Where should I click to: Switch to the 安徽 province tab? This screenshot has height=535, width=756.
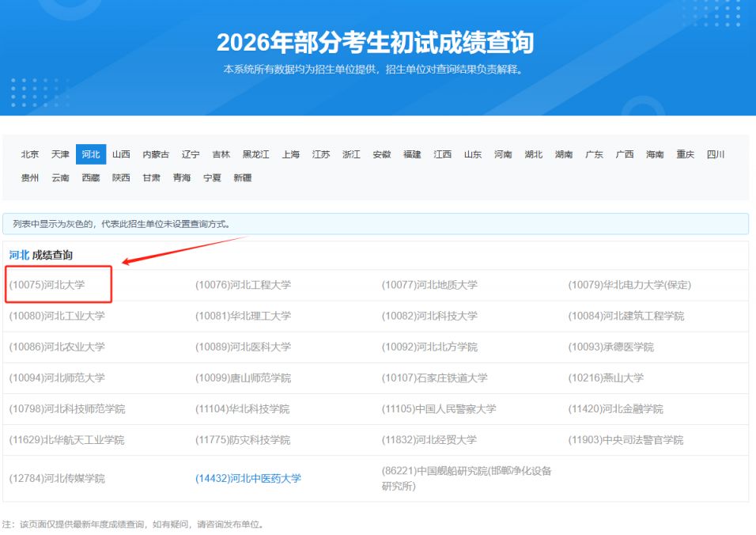point(381,154)
